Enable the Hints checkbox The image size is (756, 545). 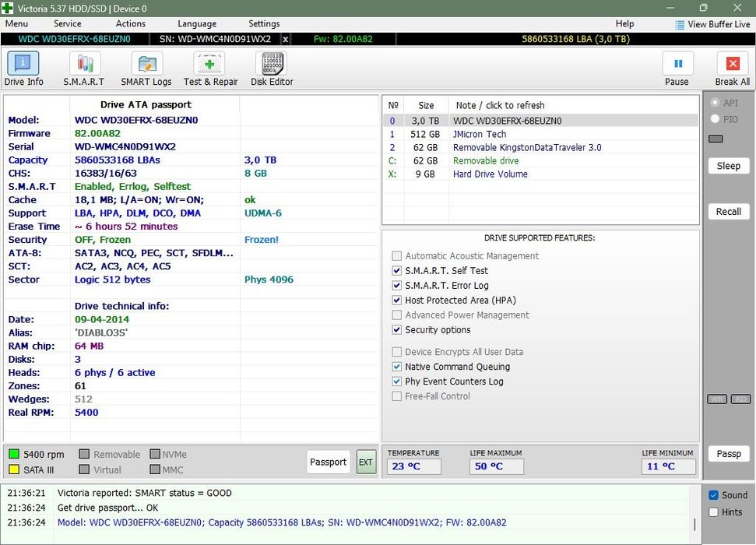tap(714, 512)
